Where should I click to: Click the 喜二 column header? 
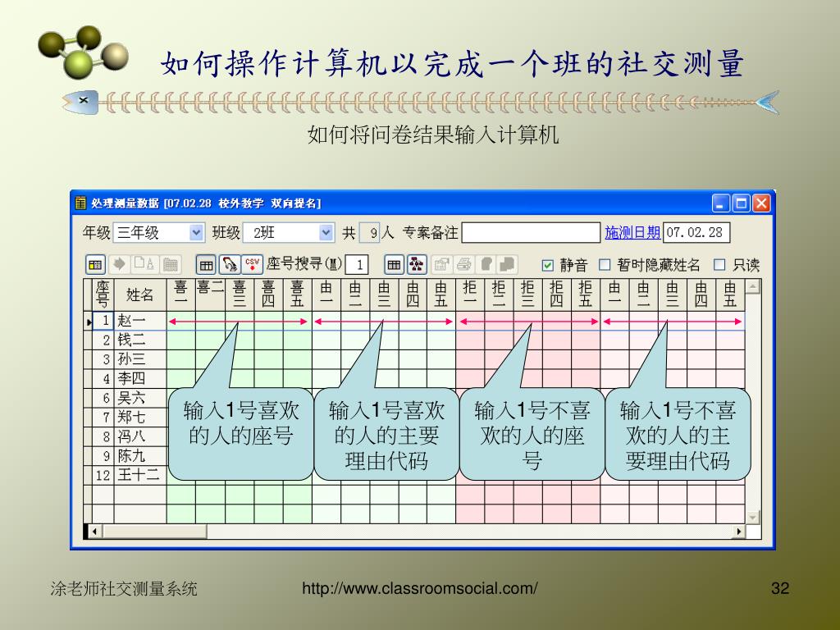coord(210,294)
